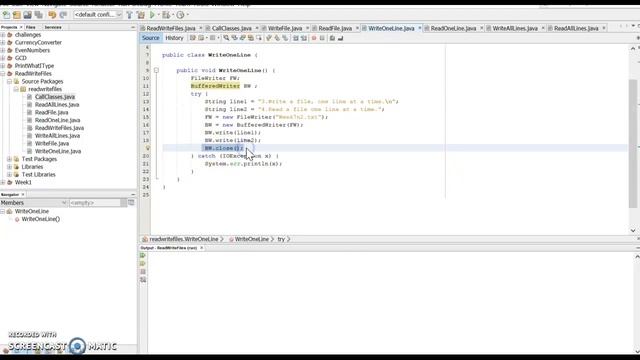Click the Source view button
Image resolution: width=640 pixels, height=360 pixels.
tap(151, 38)
